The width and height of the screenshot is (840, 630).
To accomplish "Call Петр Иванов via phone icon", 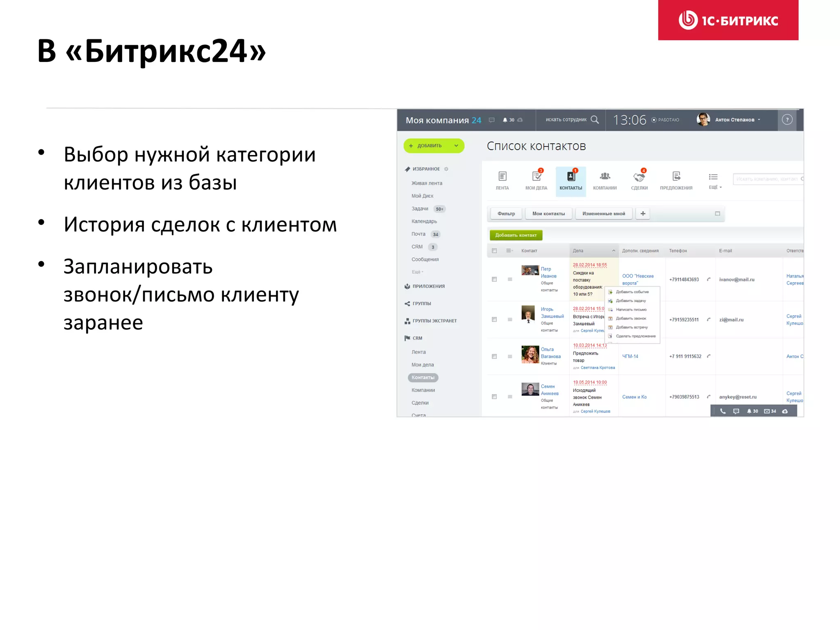I will (709, 279).
